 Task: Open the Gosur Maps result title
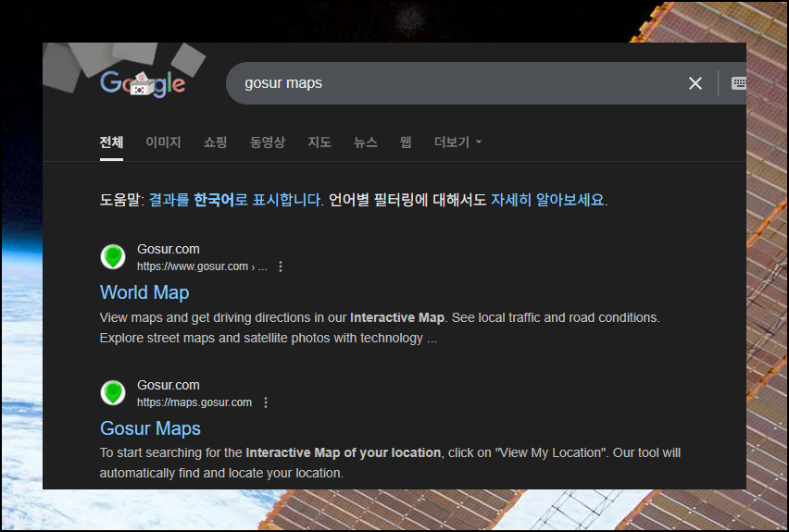point(150,428)
